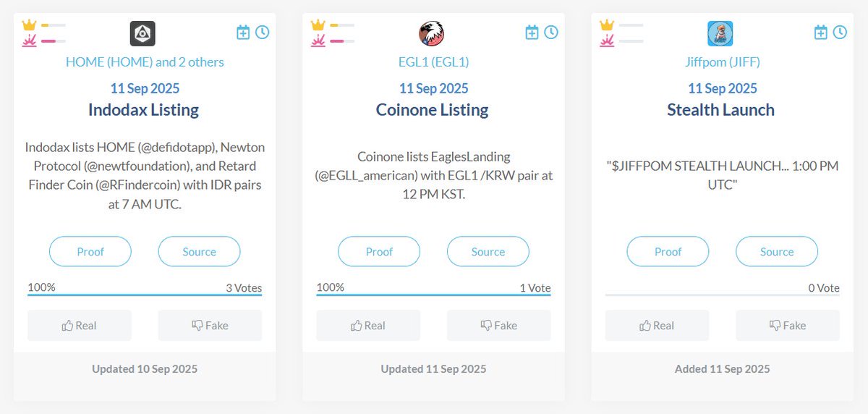Open the EGL1 eagle logo icon

tap(432, 34)
